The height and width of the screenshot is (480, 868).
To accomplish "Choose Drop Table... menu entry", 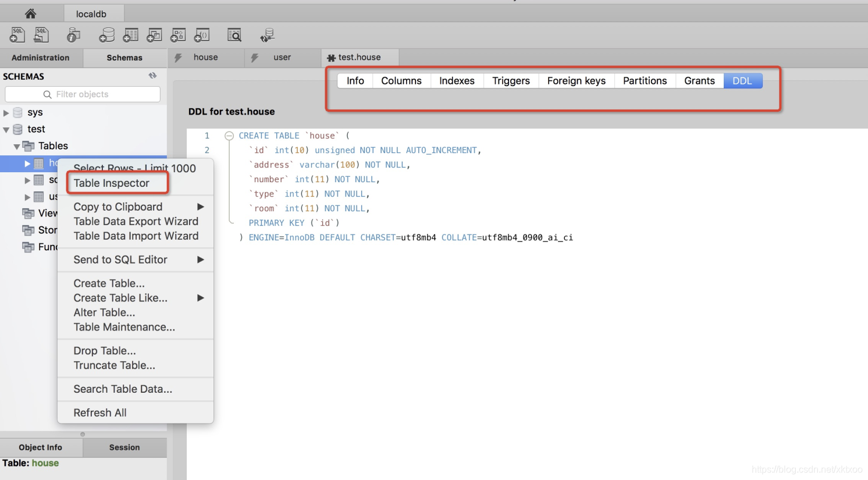I will (x=135, y=351).
